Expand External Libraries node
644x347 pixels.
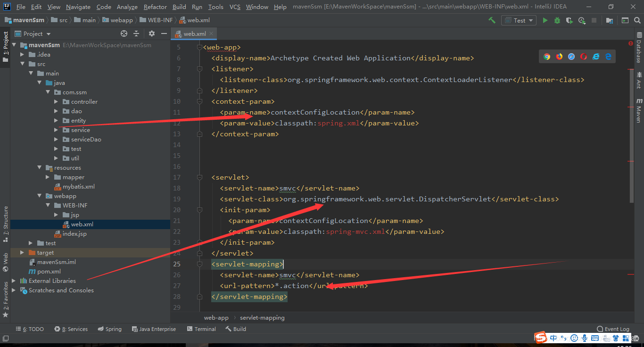14,281
